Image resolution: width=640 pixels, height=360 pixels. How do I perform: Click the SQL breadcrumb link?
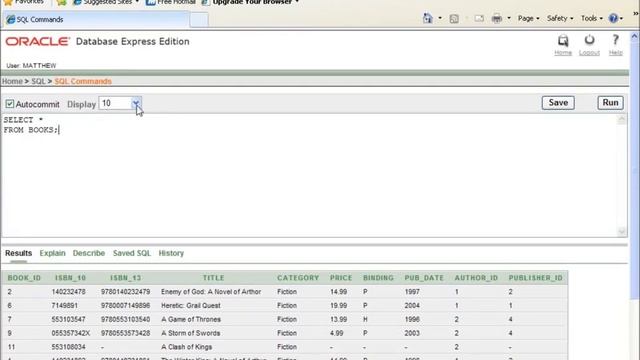coord(38,81)
